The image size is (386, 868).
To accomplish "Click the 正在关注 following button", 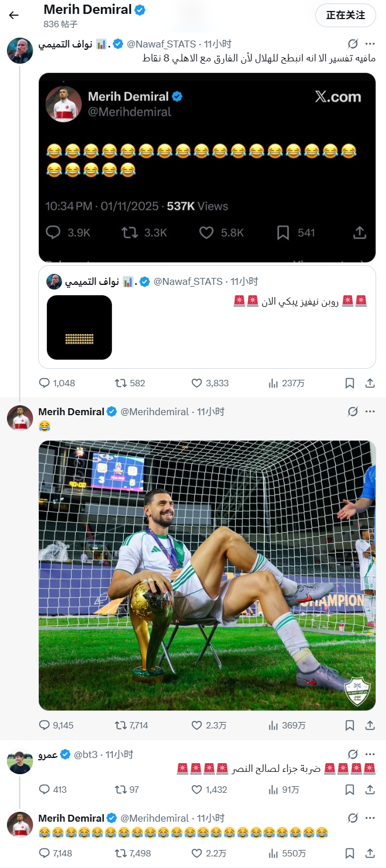I will coord(345,15).
